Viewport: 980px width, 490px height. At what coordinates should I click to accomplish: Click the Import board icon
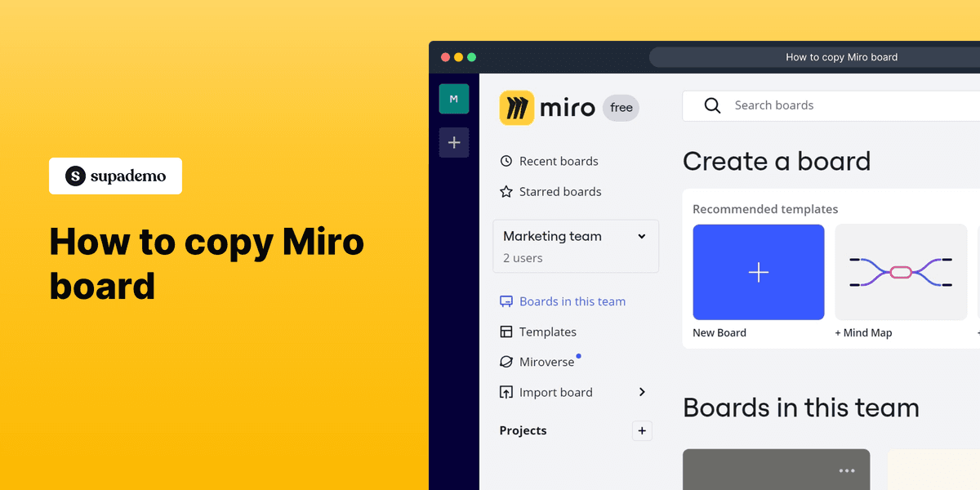click(506, 392)
